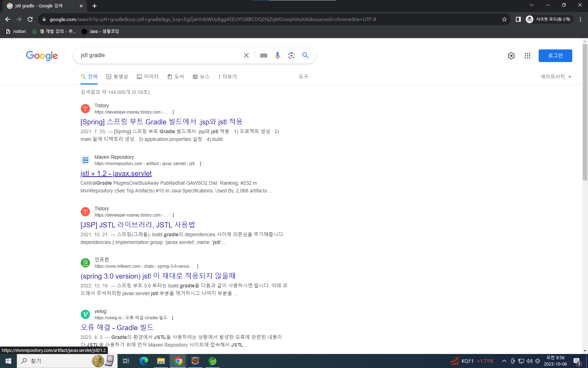
Task: Click the page vertical scrollbar thumb
Action: point(585,112)
